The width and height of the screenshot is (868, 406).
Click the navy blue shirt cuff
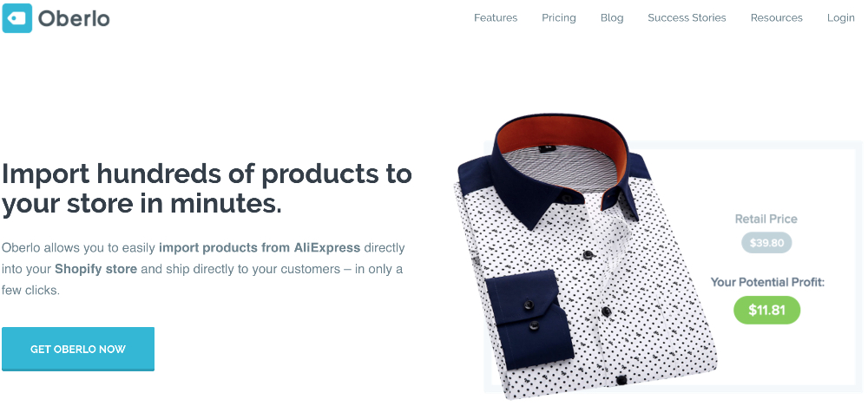coord(527,318)
